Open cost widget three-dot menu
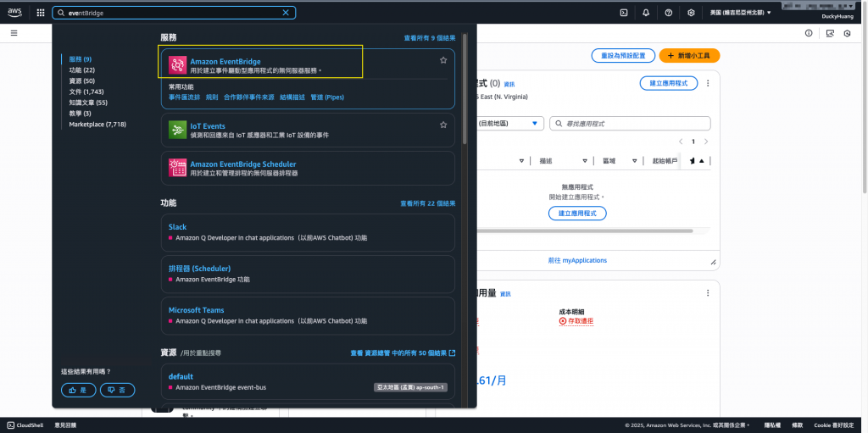The width and height of the screenshot is (868, 433). (708, 293)
